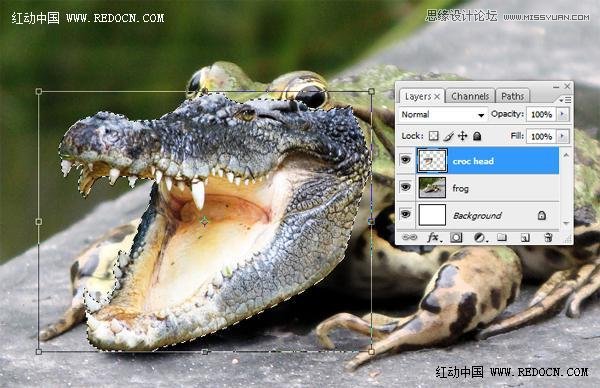Click the Fill 100% value field
The height and width of the screenshot is (388, 600).
click(541, 136)
